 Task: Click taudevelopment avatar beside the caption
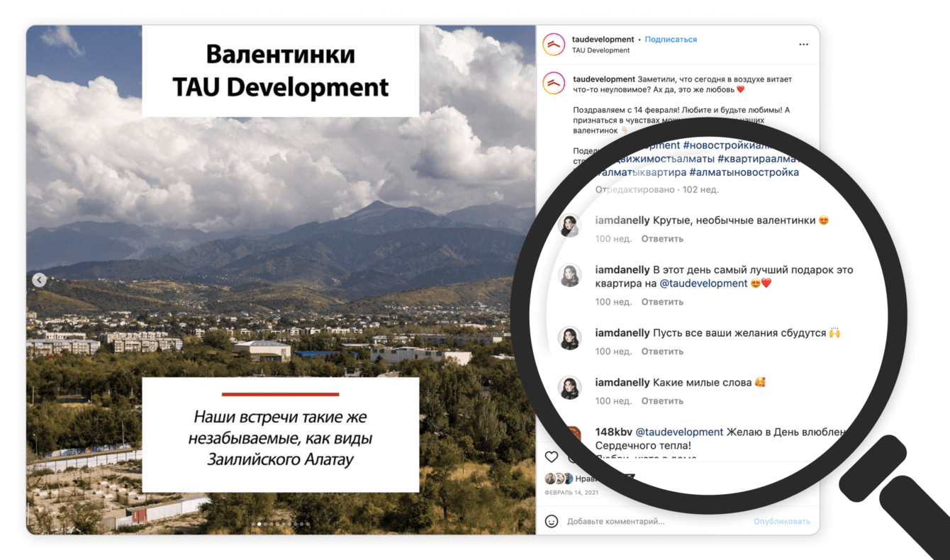(554, 83)
